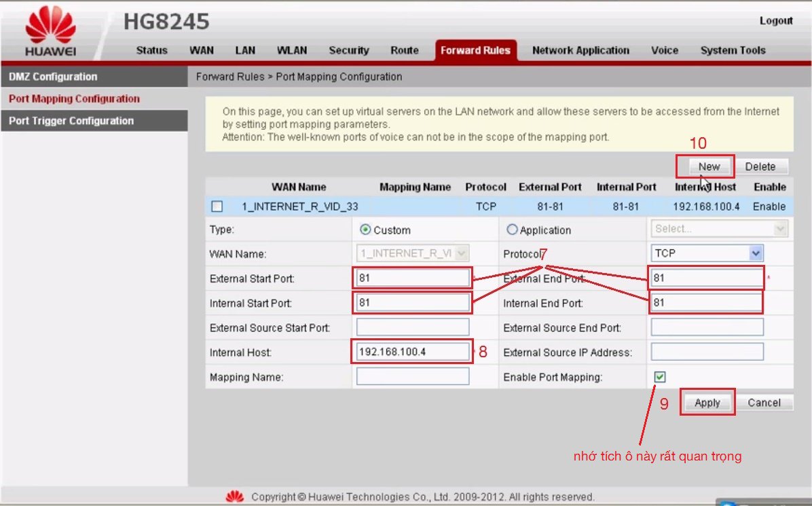Select the Forward Rules tab

pyautogui.click(x=475, y=50)
